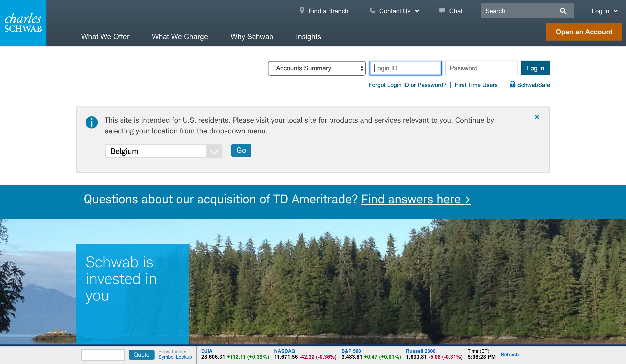Click the search magnifying glass icon
This screenshot has height=364, width=626.
[563, 11]
